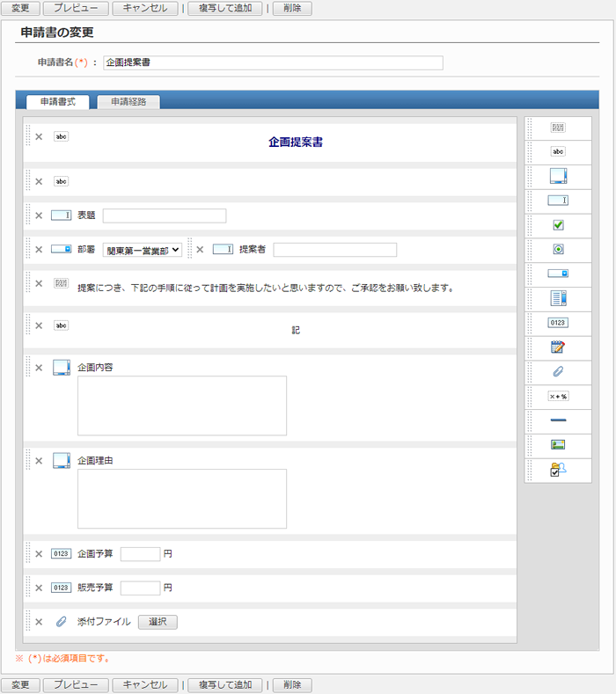Click 選択 button for 添付ファイル
This screenshot has height=694, width=616.
point(158,622)
